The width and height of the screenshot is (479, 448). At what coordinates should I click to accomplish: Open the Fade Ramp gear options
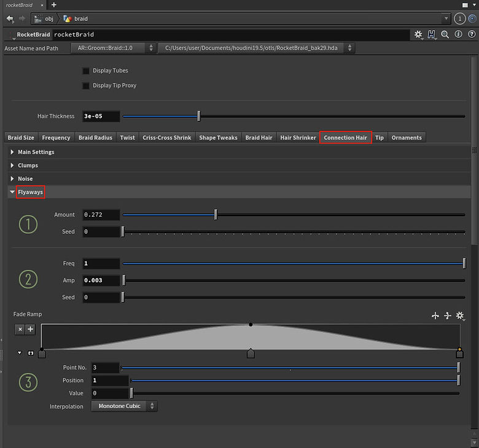460,315
